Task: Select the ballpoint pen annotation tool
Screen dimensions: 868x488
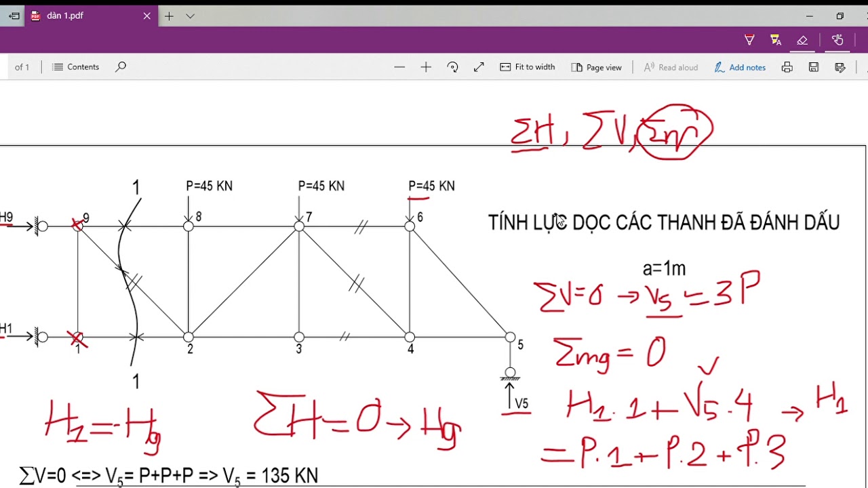Action: coord(749,40)
